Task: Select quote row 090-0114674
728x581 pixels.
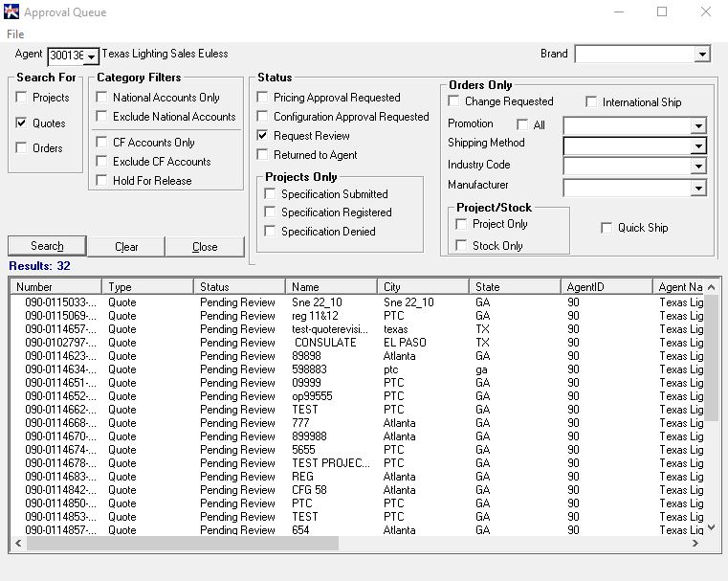Action: tap(357, 450)
